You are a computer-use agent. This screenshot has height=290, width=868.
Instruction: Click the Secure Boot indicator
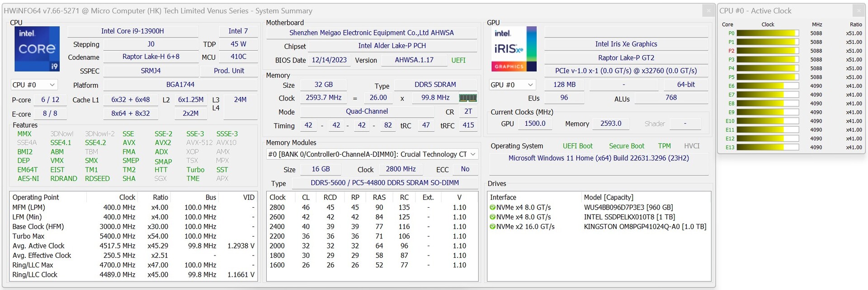point(626,146)
